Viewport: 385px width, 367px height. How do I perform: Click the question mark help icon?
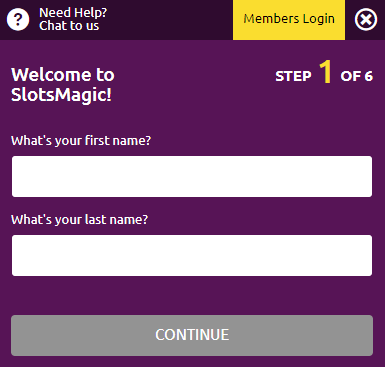(18, 19)
